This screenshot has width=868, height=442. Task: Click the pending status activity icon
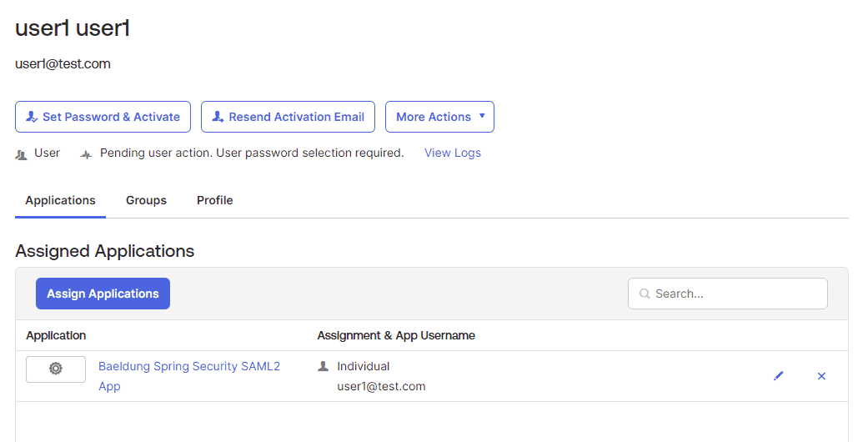point(86,154)
